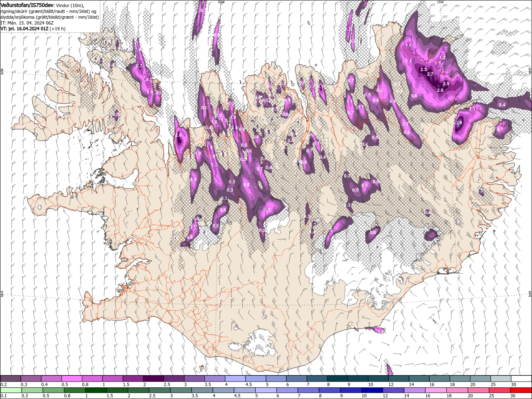Pick the darkest purple 2 snow swatch
Viewport: 532px width, 399px height.
[153, 379]
